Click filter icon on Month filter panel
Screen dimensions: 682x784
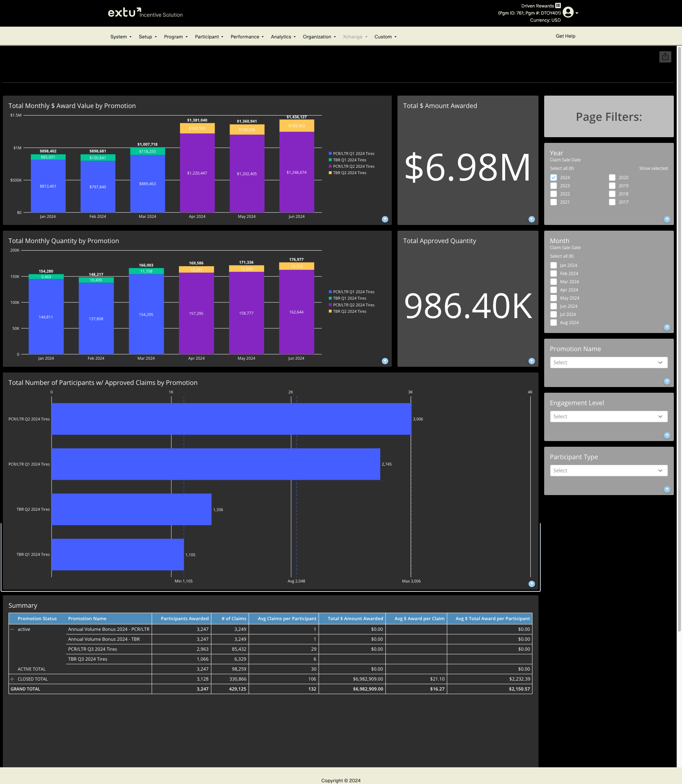[x=667, y=327]
